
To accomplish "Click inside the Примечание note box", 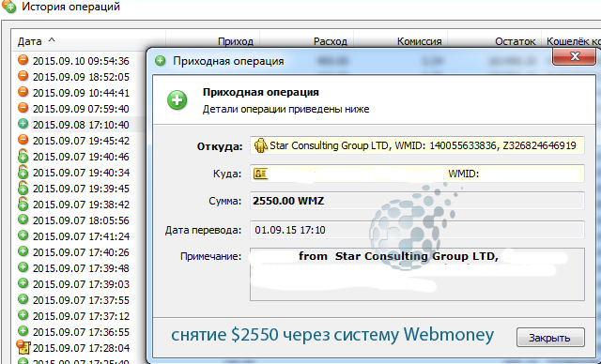I will [417, 274].
